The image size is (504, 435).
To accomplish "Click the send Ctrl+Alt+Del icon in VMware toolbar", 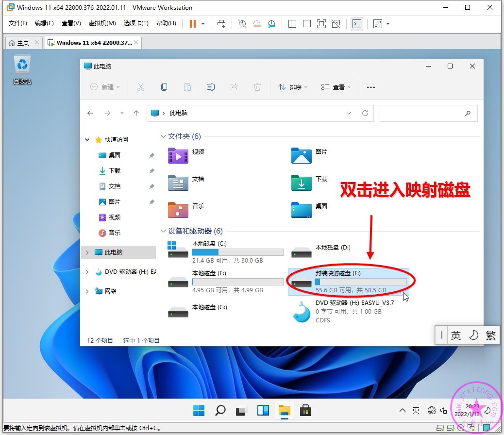I will point(221,24).
